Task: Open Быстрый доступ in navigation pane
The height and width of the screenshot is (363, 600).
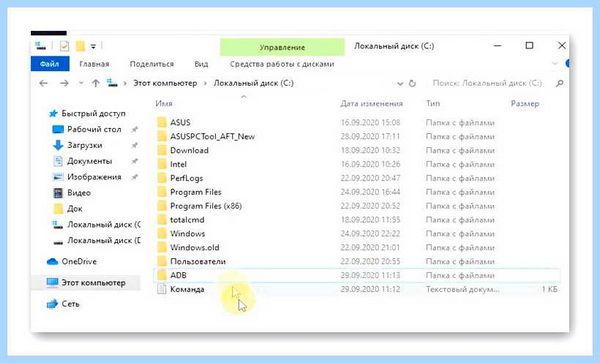Action: point(93,114)
